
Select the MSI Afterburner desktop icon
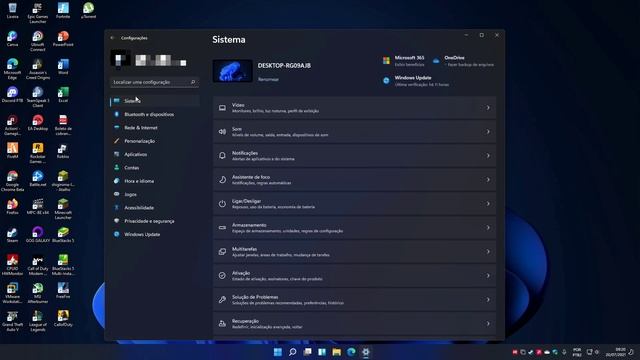click(38, 293)
